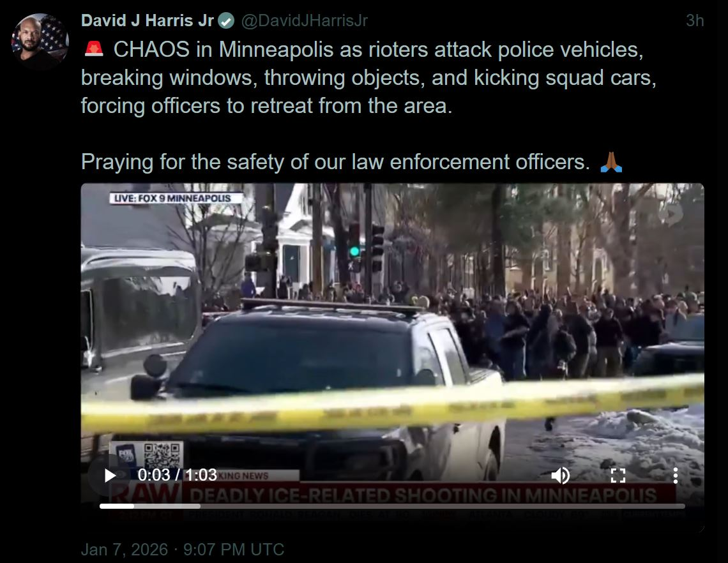This screenshot has height=563, width=728.
Task: Click the verified checkmark badge
Action: click(x=227, y=21)
